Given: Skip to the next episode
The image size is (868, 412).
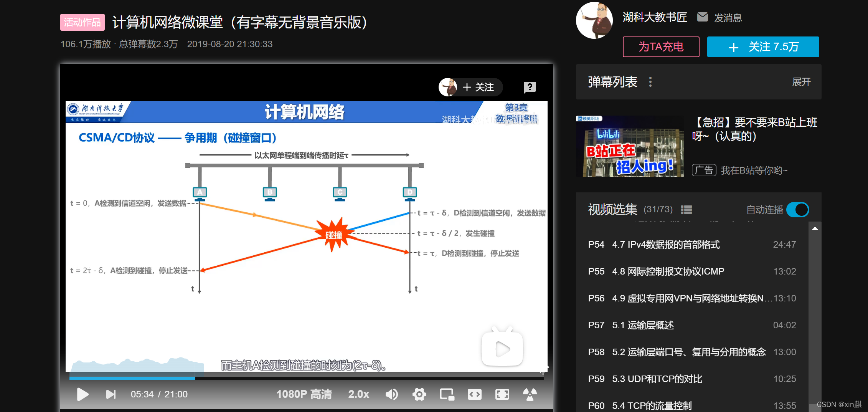Looking at the screenshot, I should pyautogui.click(x=111, y=394).
